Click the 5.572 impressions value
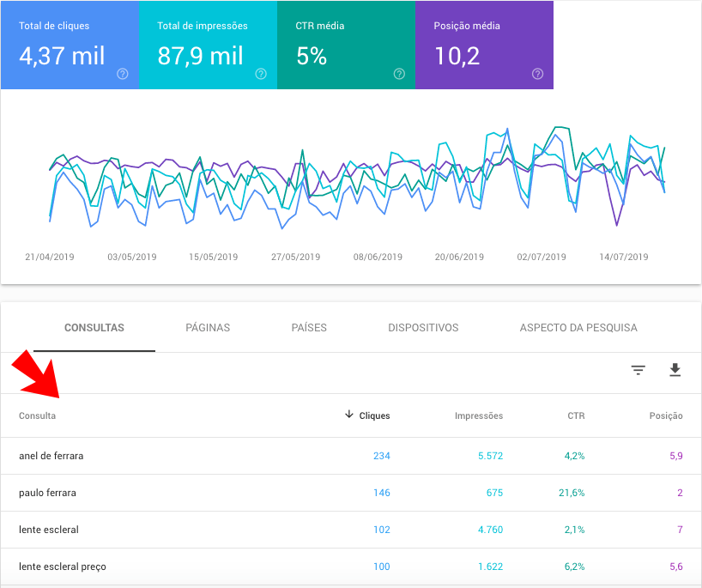The height and width of the screenshot is (588, 702). (x=490, y=456)
